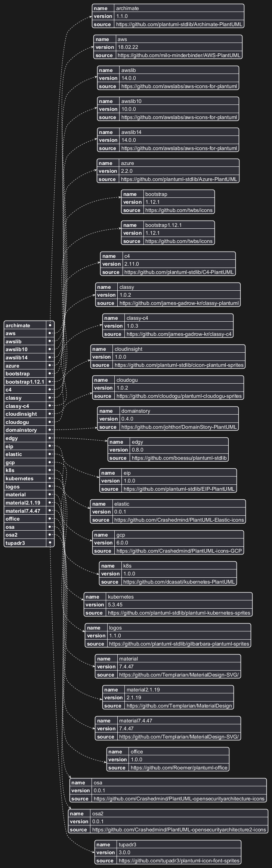This screenshot has height=868, width=272.
Task: Select the 'classy-c4' row in the left index list
Action: pyautogui.click(x=29, y=406)
